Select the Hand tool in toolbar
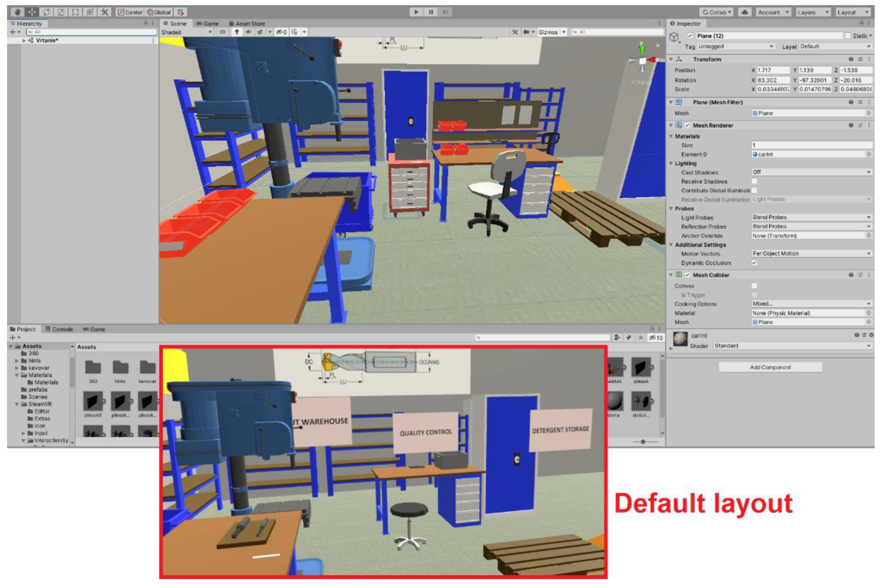Screen dimensions: 882x588 [17, 12]
